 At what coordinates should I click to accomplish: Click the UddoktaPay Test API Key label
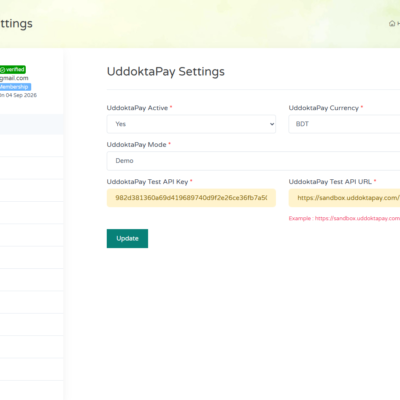pos(147,182)
